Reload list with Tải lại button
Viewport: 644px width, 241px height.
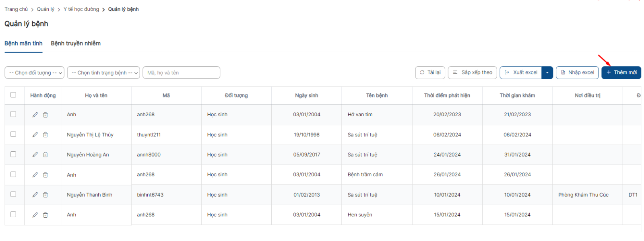(x=430, y=73)
